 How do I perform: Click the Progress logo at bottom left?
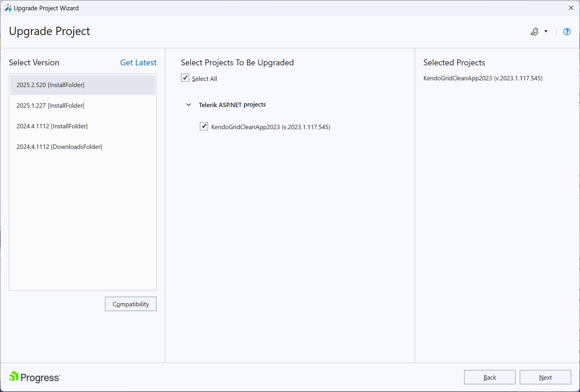(x=34, y=377)
